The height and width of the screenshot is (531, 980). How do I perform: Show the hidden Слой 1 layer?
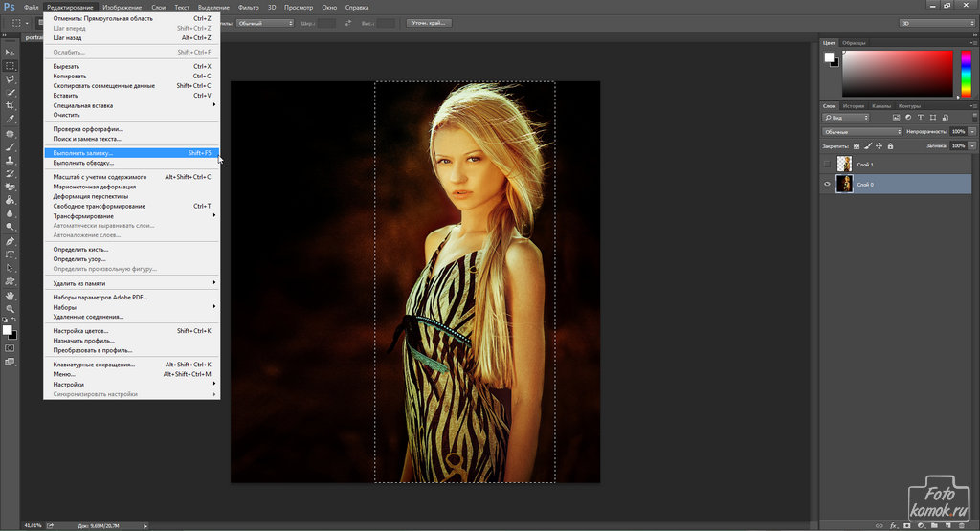[828, 165]
